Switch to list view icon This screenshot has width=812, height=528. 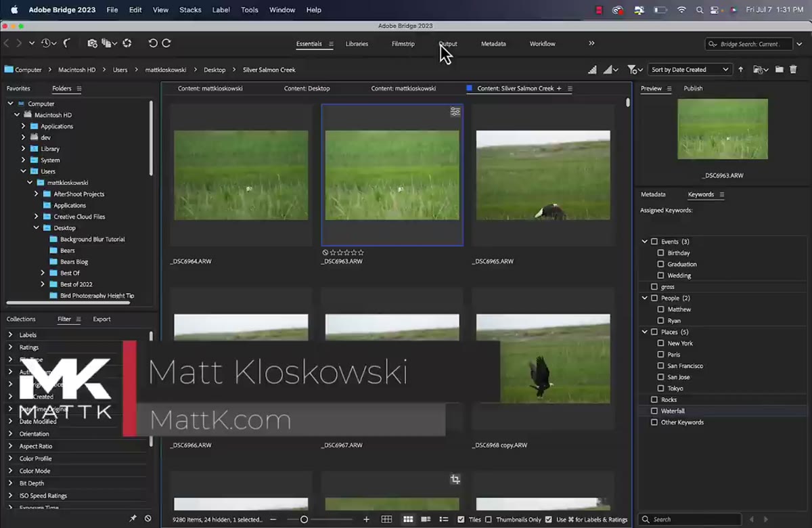(x=444, y=519)
